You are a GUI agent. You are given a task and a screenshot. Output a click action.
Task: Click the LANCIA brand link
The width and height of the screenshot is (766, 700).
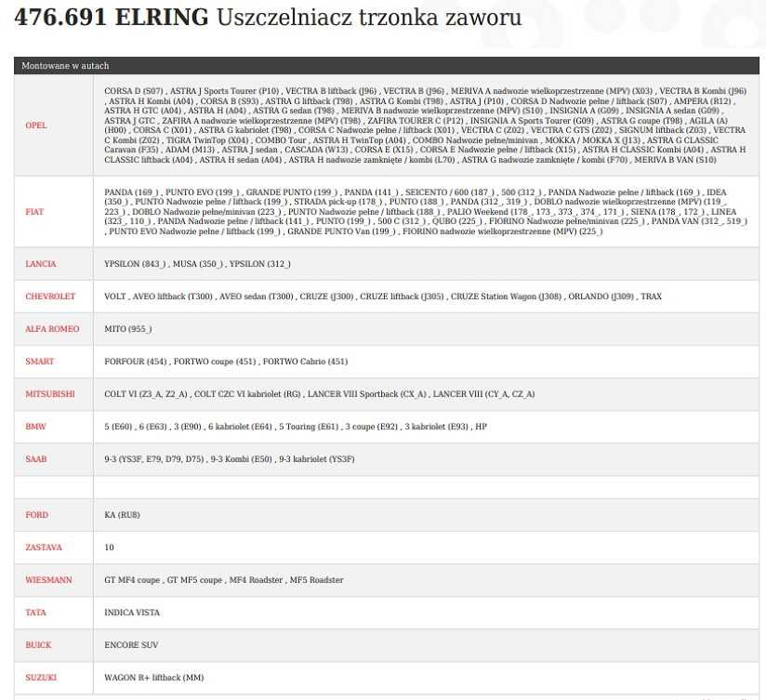41,264
